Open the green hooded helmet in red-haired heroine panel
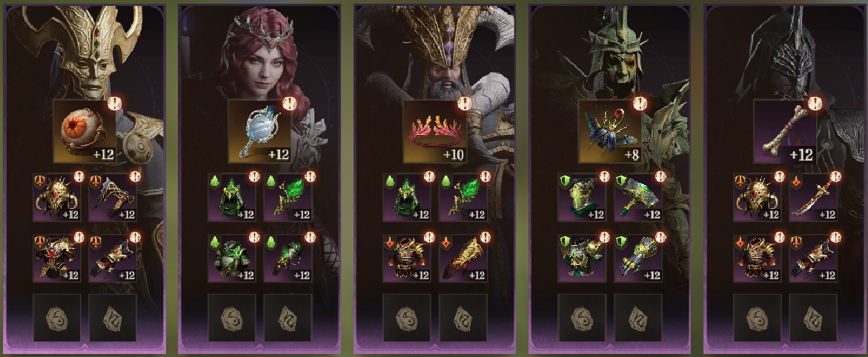868x357 pixels. pos(232,198)
